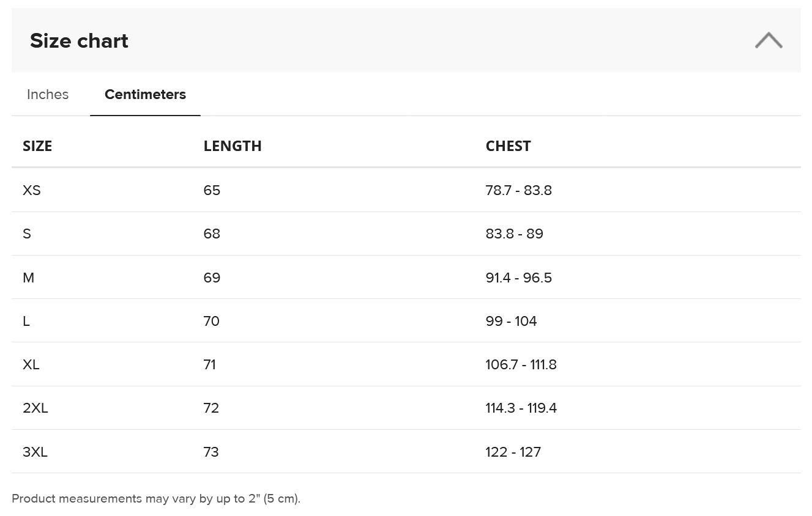812x516 pixels.
Task: Select the 3XL size row label
Action: 35,452
